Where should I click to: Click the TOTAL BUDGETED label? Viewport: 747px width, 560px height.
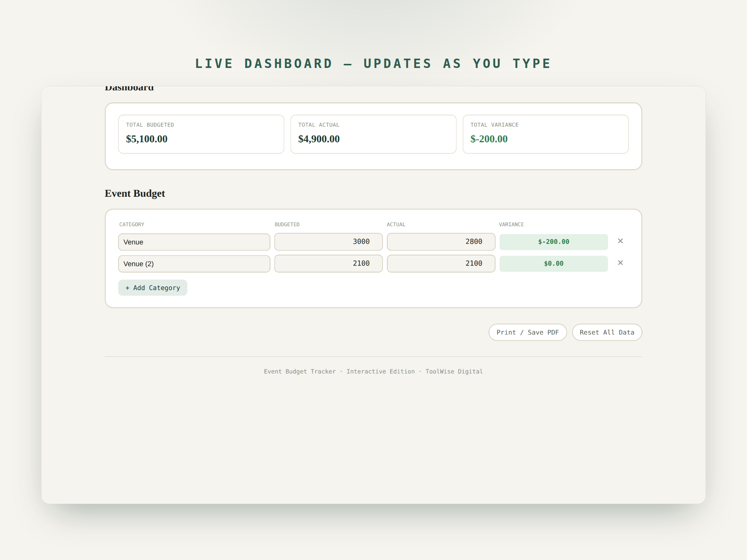150,125
